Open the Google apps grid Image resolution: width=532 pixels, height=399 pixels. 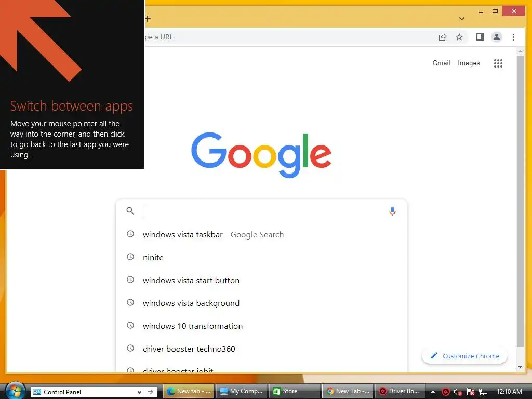[x=498, y=63]
